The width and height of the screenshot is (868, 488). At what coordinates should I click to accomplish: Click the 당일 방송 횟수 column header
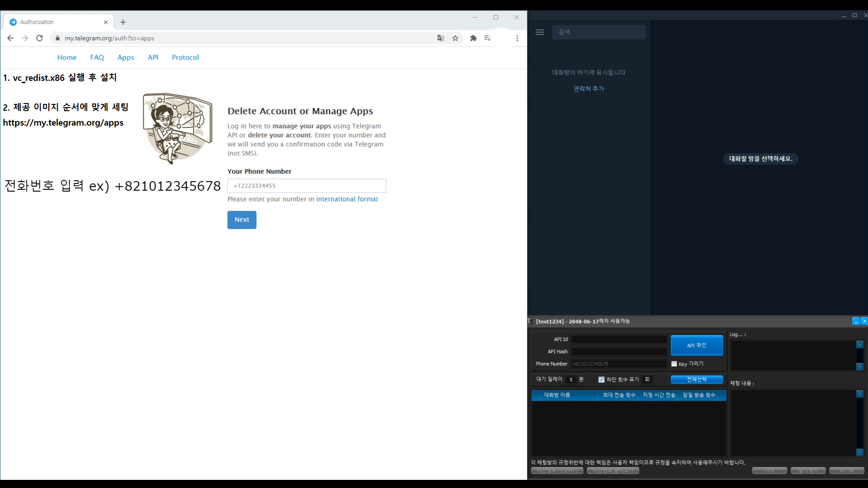point(698,395)
